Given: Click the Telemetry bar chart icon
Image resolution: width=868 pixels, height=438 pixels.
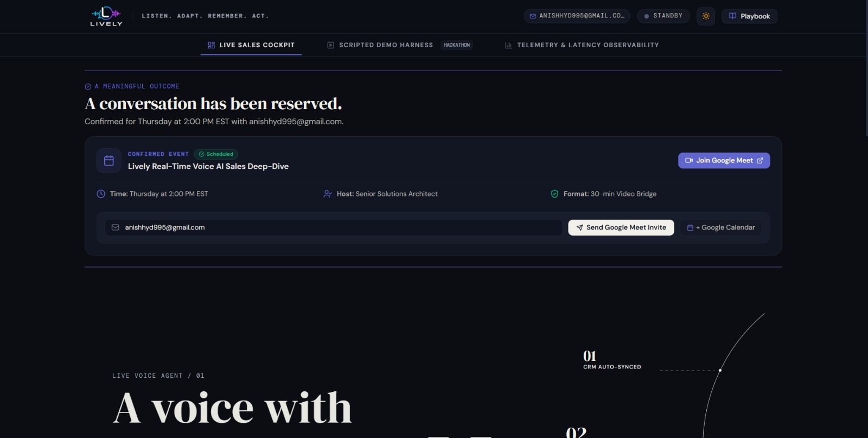Looking at the screenshot, I should 508,45.
